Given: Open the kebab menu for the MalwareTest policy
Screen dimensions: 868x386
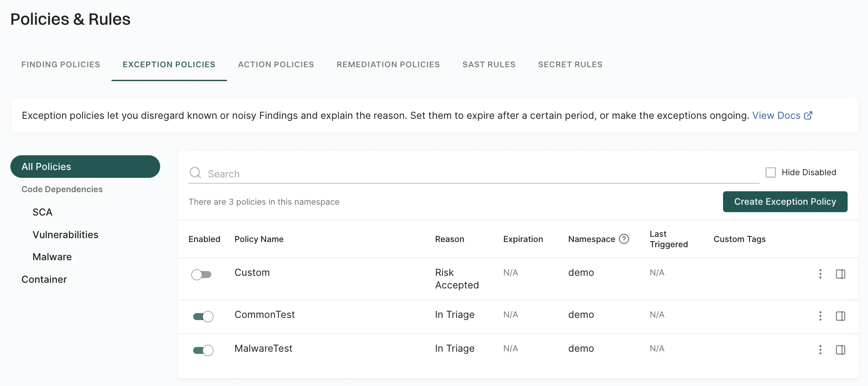Looking at the screenshot, I should pyautogui.click(x=820, y=350).
